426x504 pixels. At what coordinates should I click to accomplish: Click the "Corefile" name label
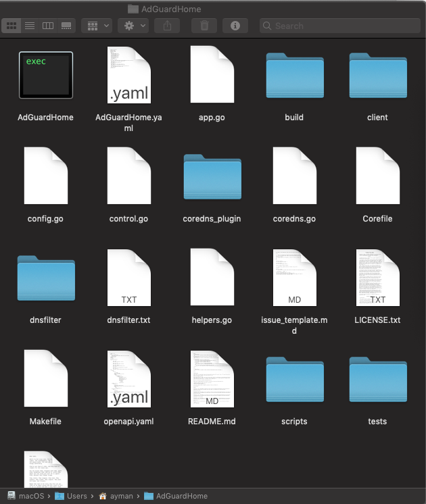tap(377, 219)
